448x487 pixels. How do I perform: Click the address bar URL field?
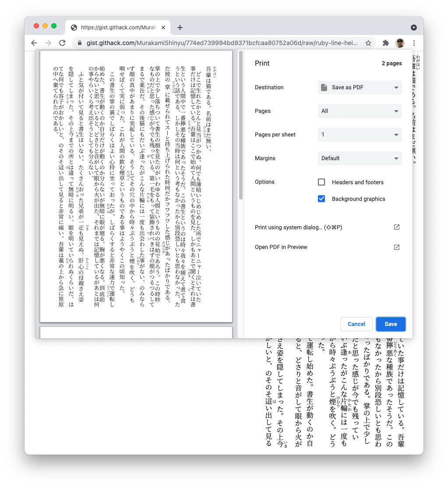coord(222,43)
